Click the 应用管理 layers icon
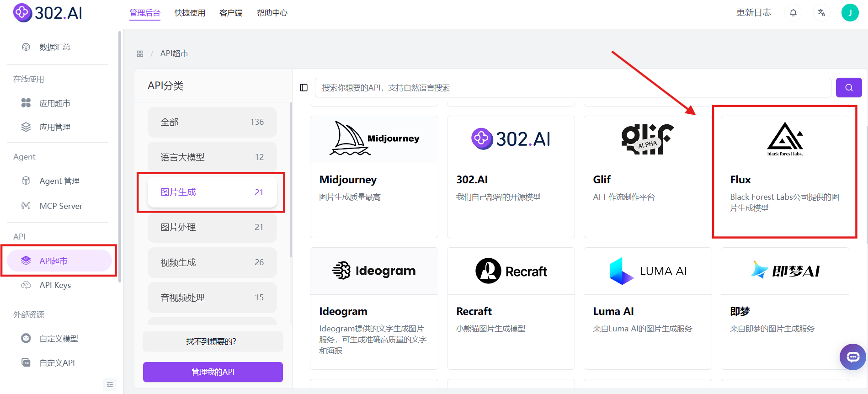868x394 pixels. [x=26, y=127]
